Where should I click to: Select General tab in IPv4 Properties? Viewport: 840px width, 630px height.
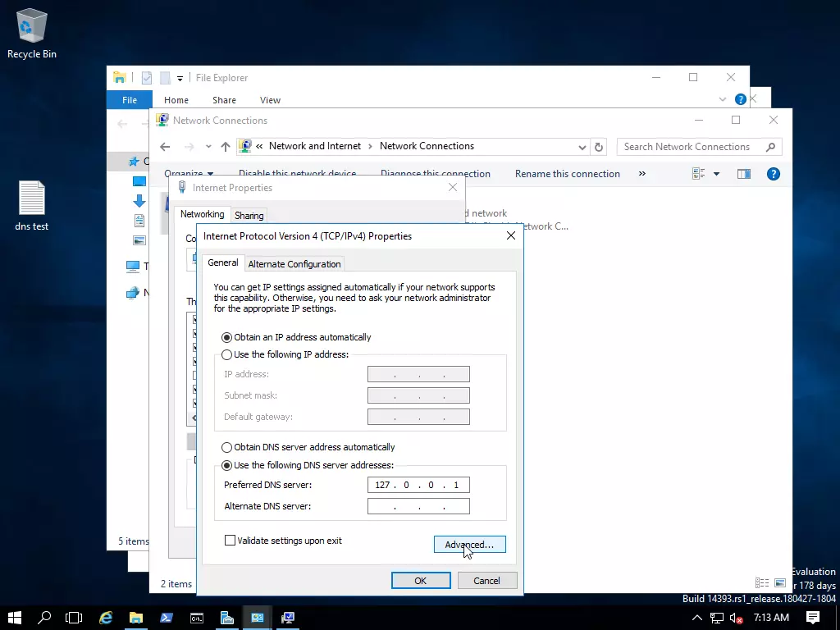pyautogui.click(x=223, y=262)
